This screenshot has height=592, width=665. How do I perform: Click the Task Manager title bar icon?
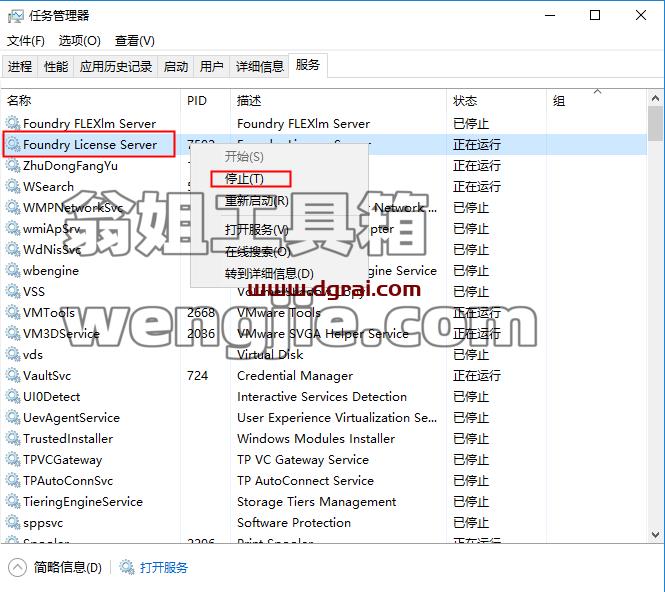pyautogui.click(x=16, y=16)
